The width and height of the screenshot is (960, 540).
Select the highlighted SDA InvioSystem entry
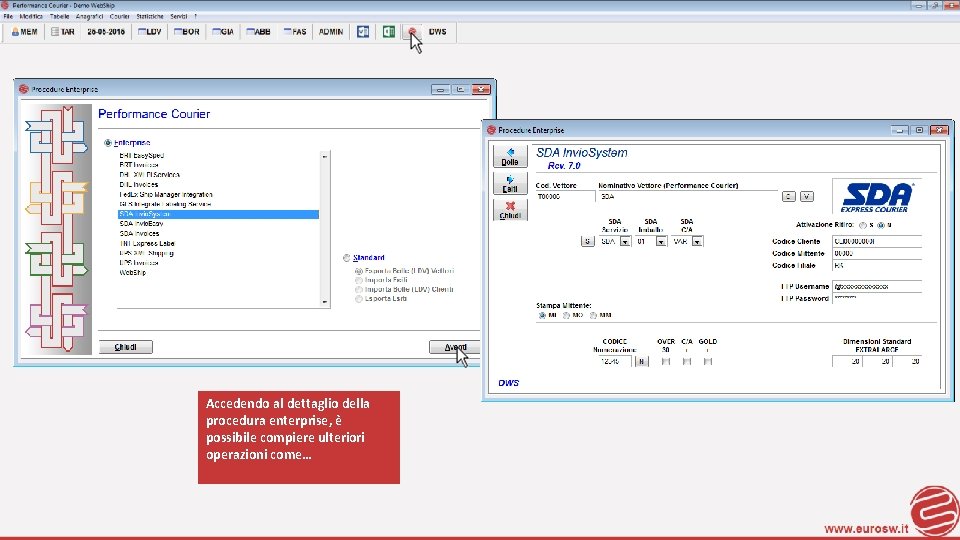pyautogui.click(x=218, y=214)
